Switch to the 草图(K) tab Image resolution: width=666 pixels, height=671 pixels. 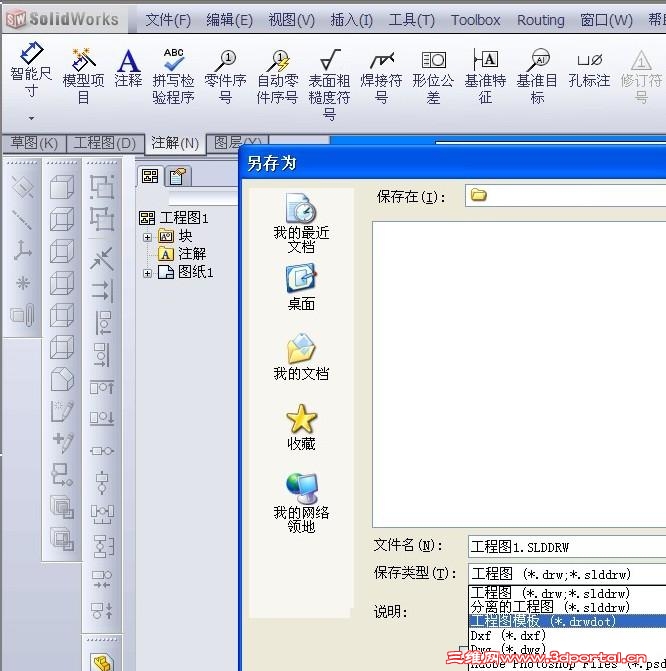[x=34, y=143]
